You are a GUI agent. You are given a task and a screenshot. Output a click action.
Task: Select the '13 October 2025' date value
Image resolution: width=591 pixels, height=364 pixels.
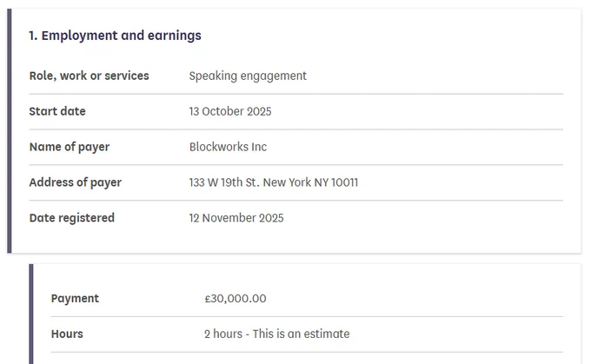coord(230,111)
